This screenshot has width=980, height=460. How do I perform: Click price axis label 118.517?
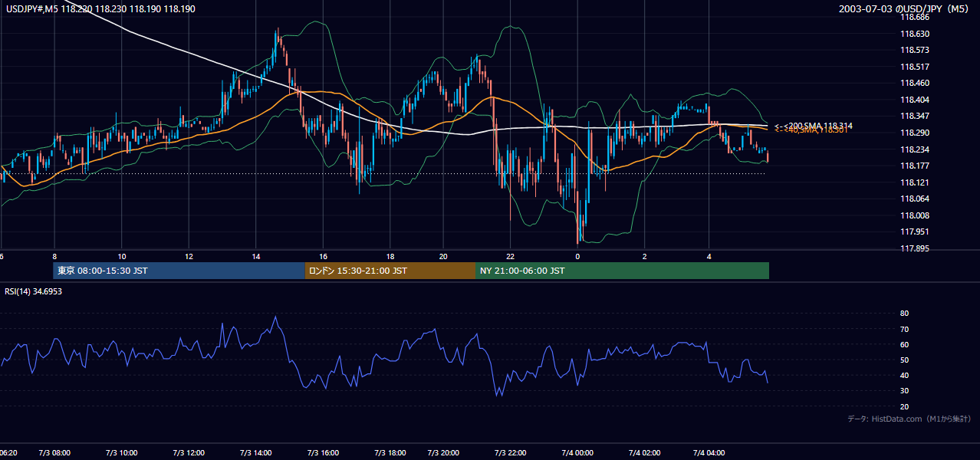pyautogui.click(x=915, y=67)
